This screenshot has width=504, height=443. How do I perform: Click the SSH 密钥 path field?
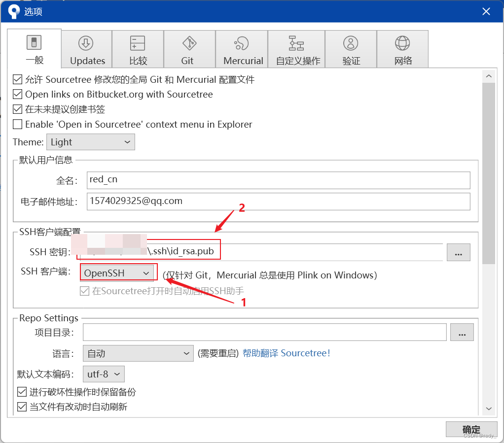point(261,252)
